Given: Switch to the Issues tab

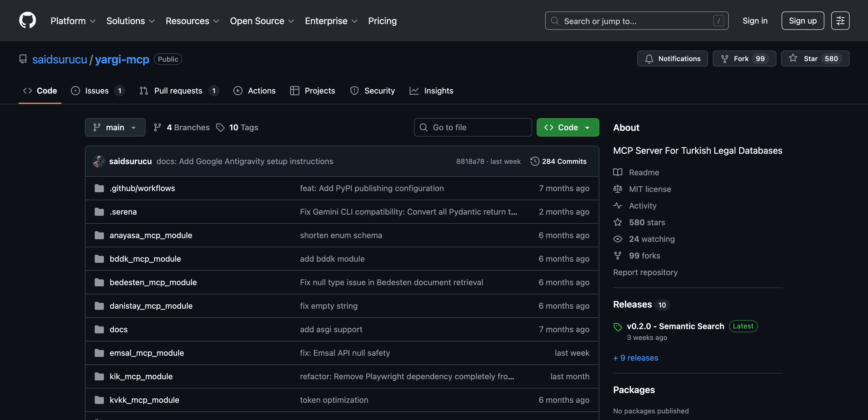Looking at the screenshot, I should (97, 91).
